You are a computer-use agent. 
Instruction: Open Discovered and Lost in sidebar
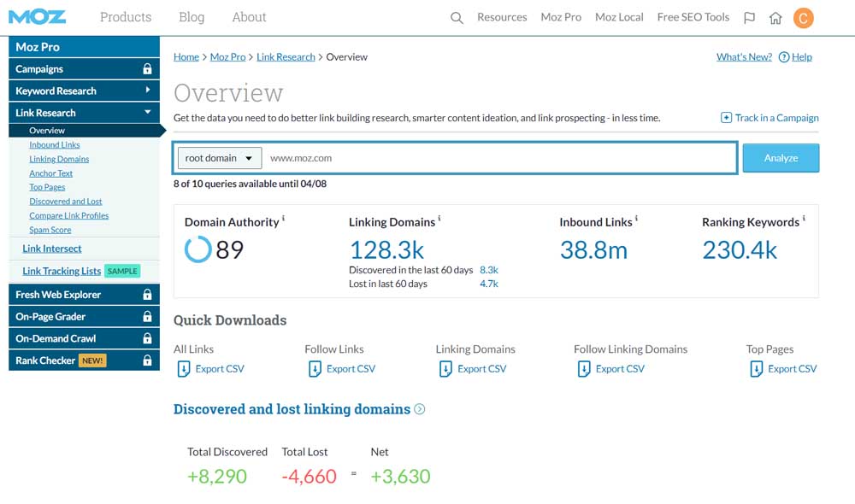(x=66, y=201)
